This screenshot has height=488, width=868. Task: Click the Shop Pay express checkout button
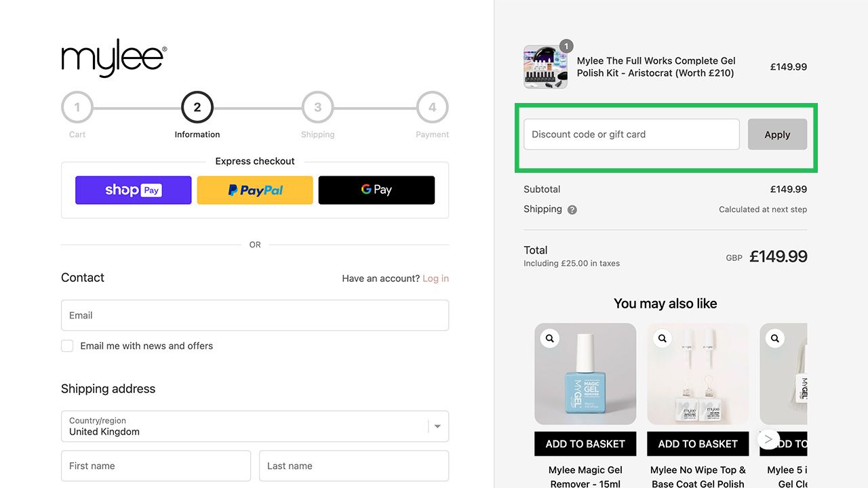tap(133, 190)
